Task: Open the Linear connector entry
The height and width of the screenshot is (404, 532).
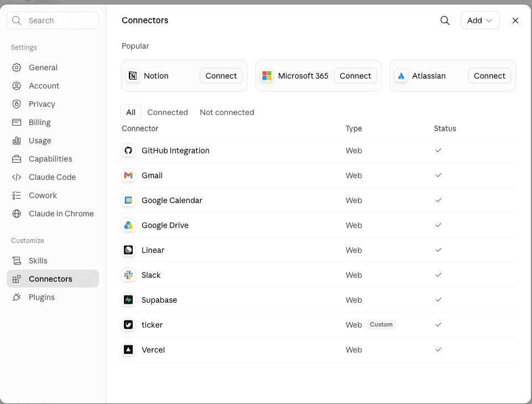Action: [316, 250]
